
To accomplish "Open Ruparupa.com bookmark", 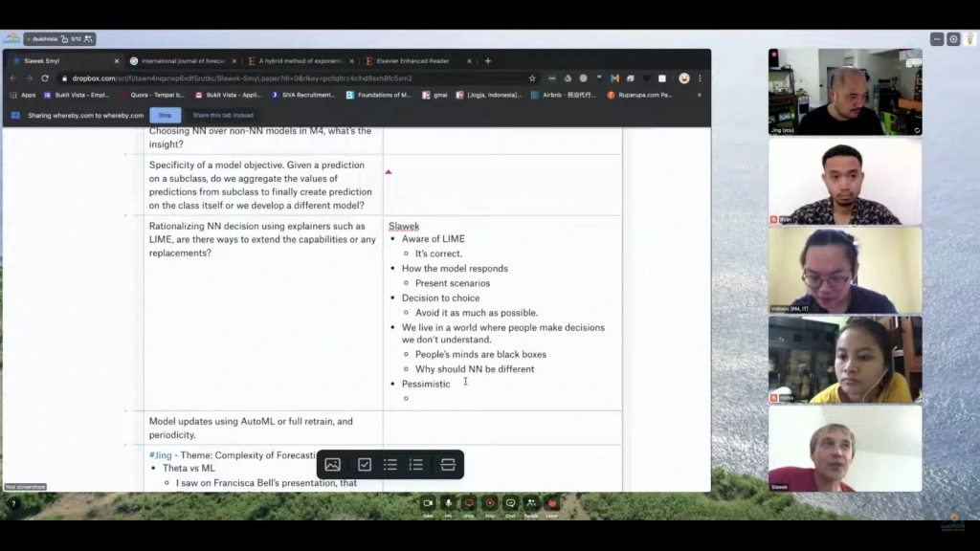I will (x=640, y=95).
